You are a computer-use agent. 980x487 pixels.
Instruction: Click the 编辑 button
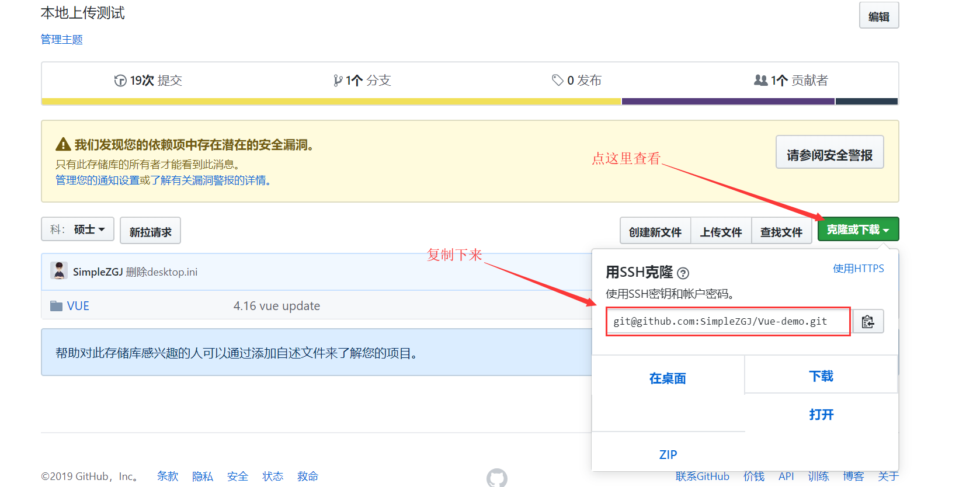click(879, 16)
